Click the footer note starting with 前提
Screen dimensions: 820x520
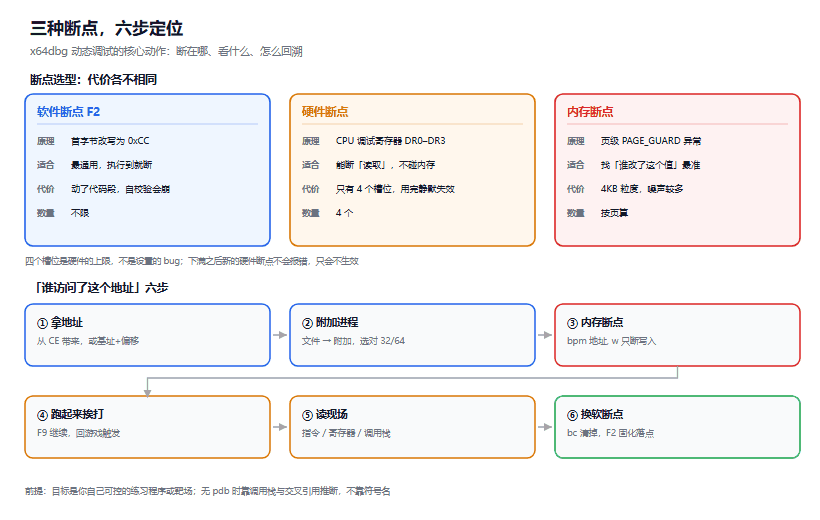tap(208, 491)
